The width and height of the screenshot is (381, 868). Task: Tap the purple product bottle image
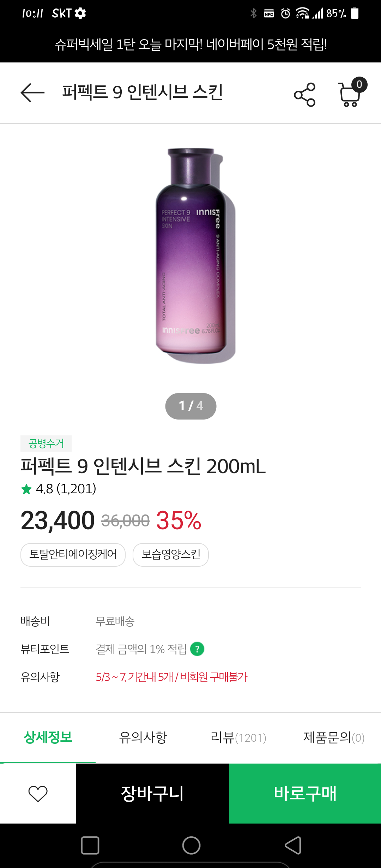(x=192, y=254)
